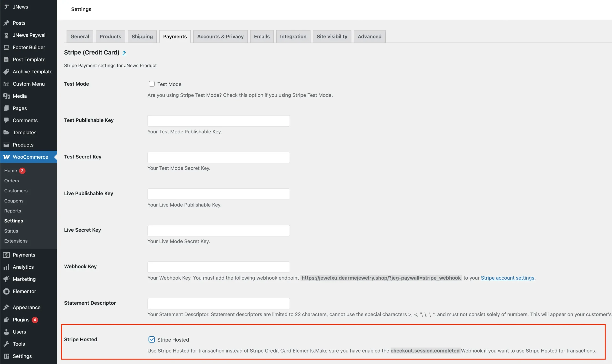
Task: Focus the Webhook Key input field
Action: coord(218,267)
